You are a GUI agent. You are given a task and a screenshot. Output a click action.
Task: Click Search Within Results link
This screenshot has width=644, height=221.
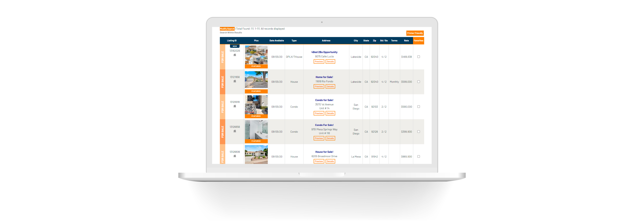coord(231,33)
